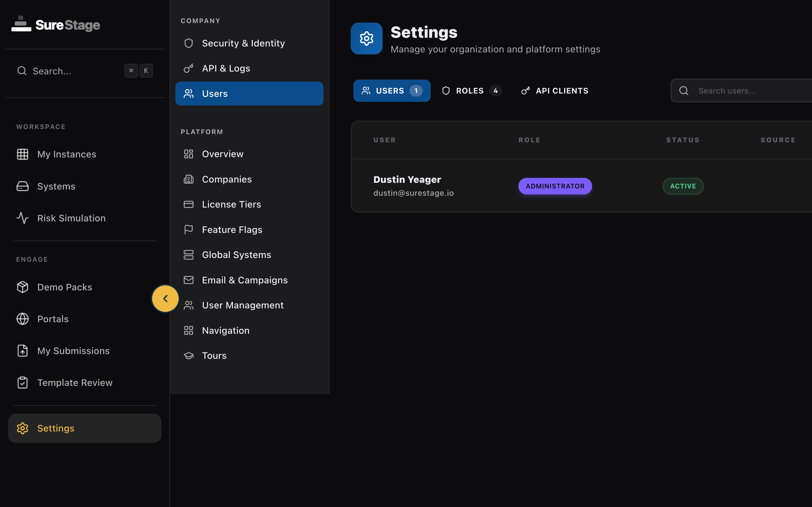This screenshot has height=507, width=812.
Task: Open API & Logs via the key icon
Action: pyautogui.click(x=189, y=68)
